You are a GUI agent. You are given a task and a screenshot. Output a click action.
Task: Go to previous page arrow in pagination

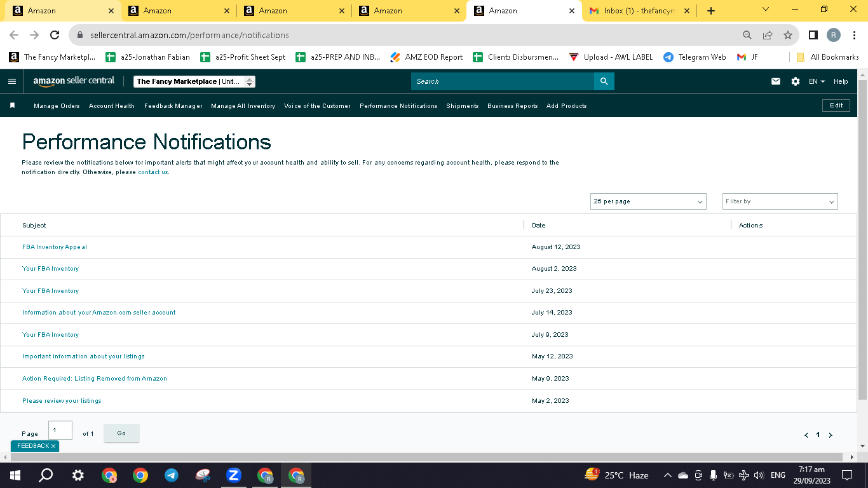click(806, 435)
